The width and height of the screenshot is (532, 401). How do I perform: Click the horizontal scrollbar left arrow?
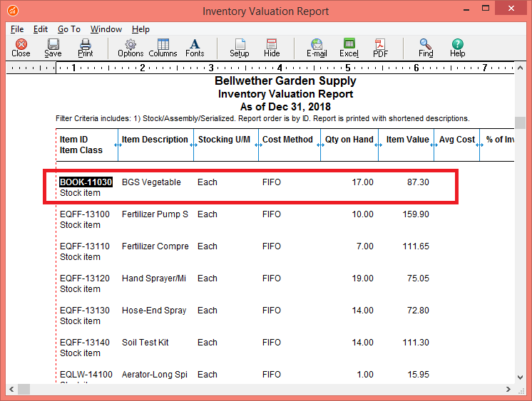click(11, 389)
